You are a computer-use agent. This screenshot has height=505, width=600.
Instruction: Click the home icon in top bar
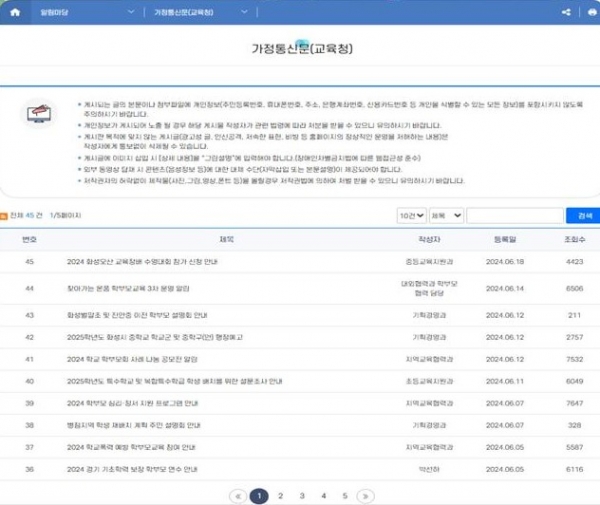[16, 12]
